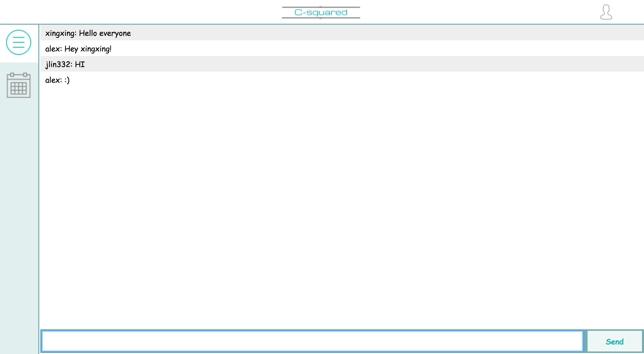Image resolution: width=644 pixels, height=354 pixels.
Task: Click empty sidebar space below calendar icon
Action: [19, 202]
